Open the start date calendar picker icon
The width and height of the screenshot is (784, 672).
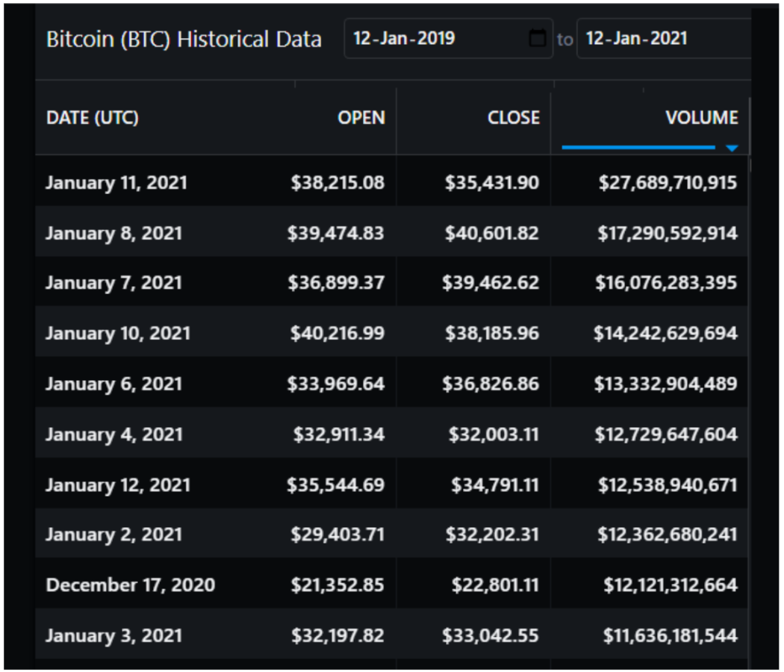pos(538,39)
